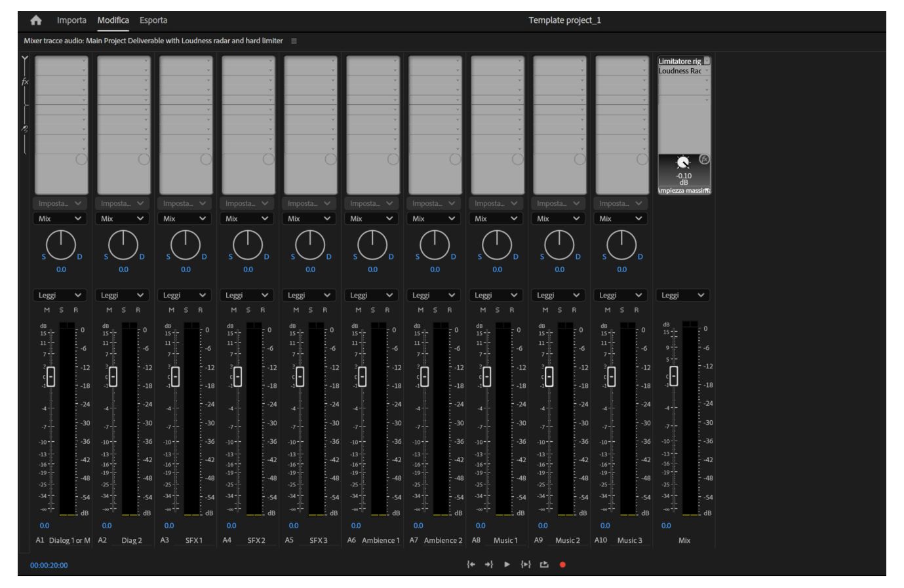Screen dimensions: 904x588
Task: Click the 00:00:20:00 timecode display
Action: click(x=49, y=565)
